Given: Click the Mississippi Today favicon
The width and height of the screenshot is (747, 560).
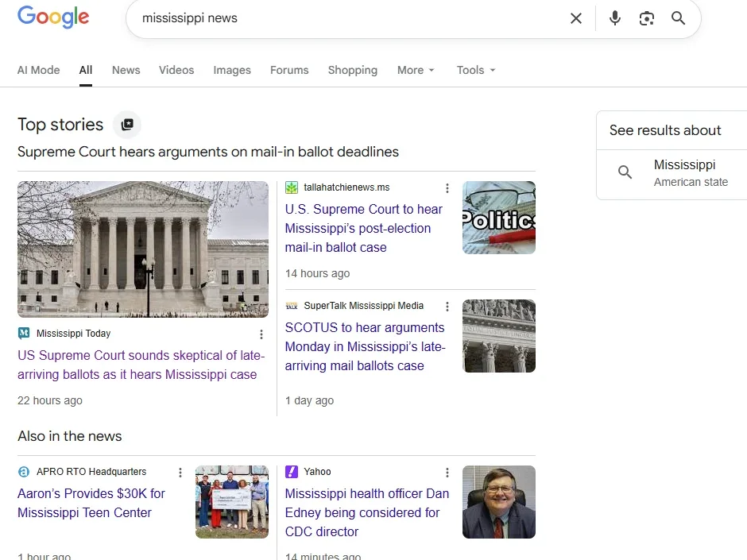Looking at the screenshot, I should click(24, 334).
